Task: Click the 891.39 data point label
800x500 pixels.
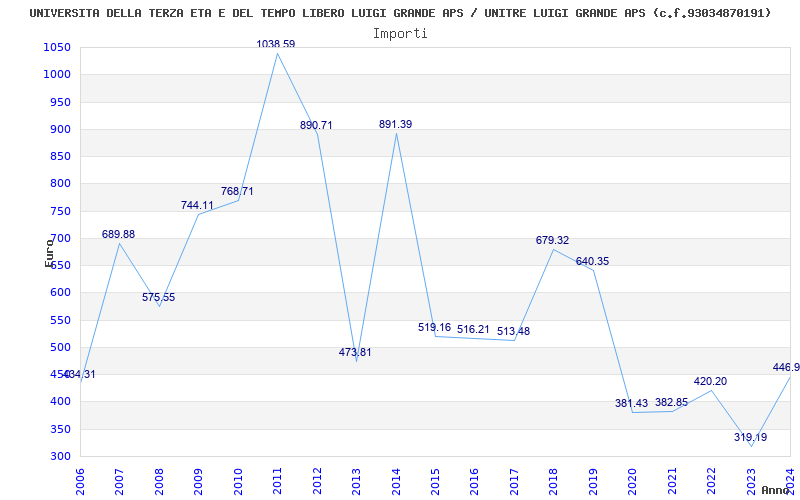Action: [x=395, y=124]
